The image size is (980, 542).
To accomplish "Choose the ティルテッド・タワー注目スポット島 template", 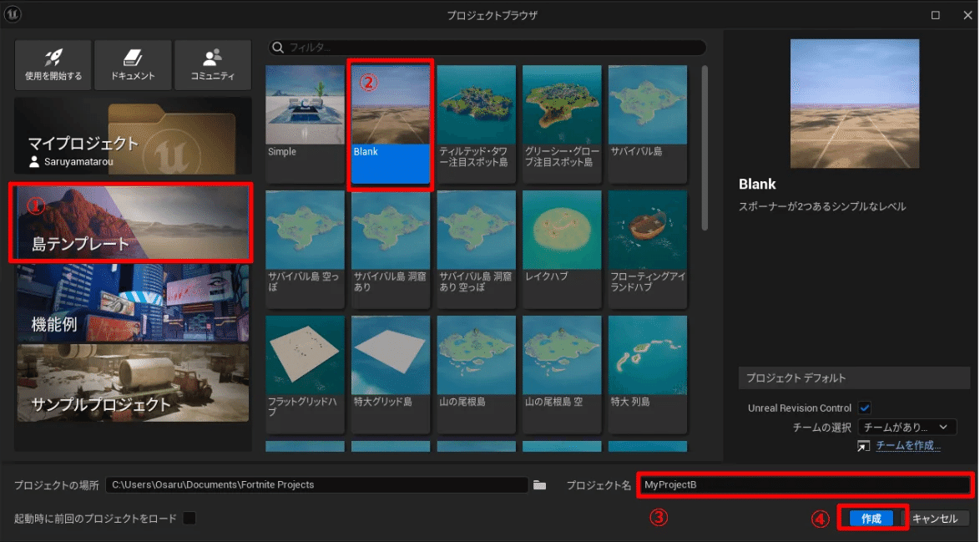I will point(477,124).
